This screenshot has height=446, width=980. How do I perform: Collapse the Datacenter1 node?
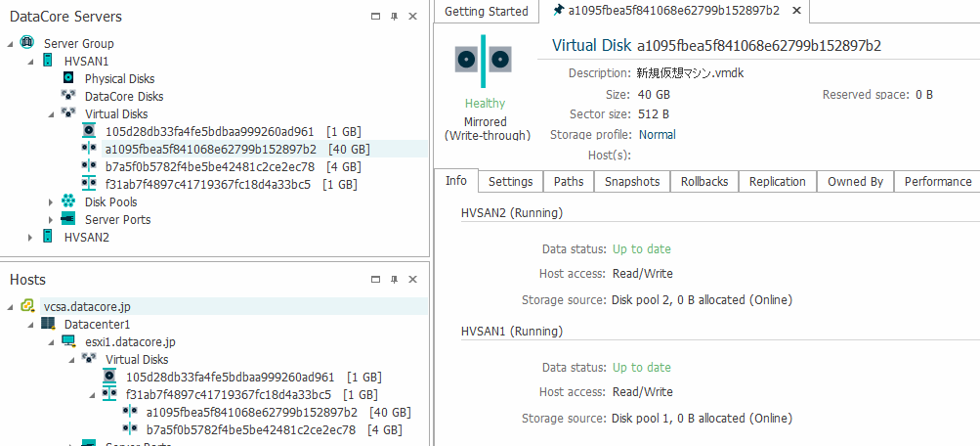tap(31, 325)
